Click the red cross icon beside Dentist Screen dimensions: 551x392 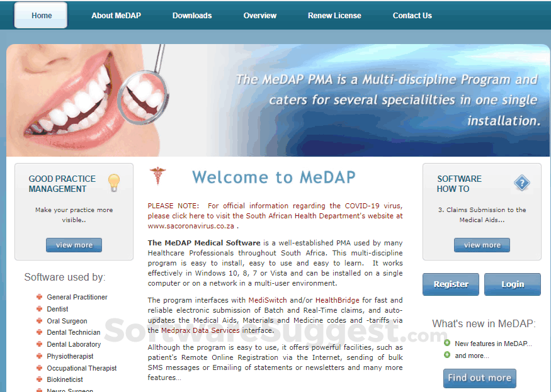[x=39, y=309]
